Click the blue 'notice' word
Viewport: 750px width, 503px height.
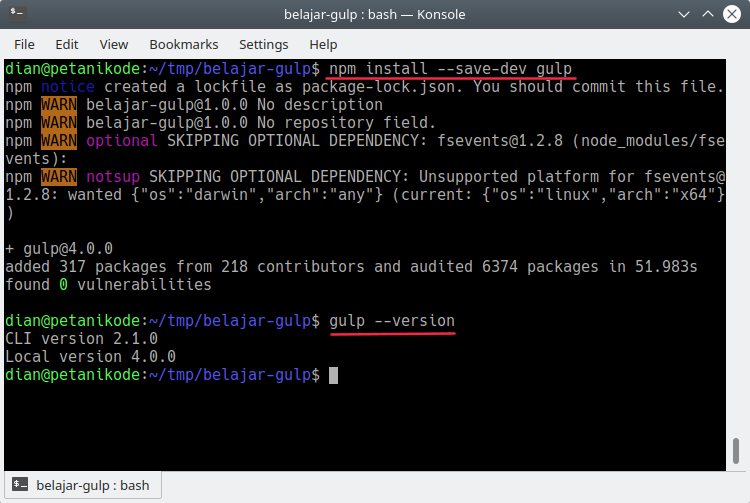67,87
